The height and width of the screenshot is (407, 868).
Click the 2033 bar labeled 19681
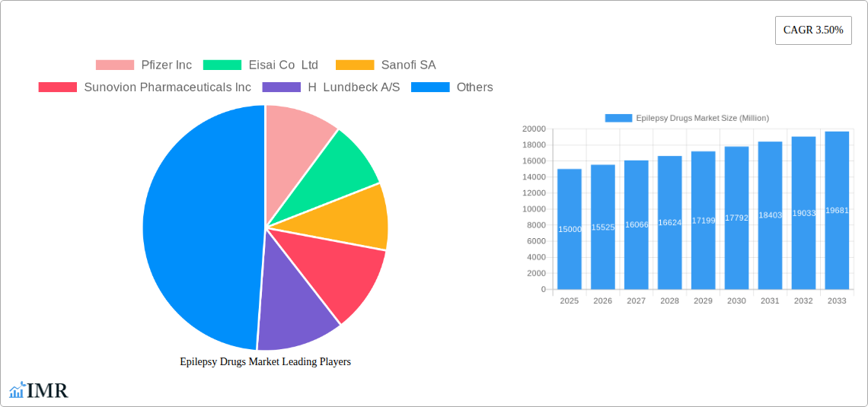pos(837,210)
